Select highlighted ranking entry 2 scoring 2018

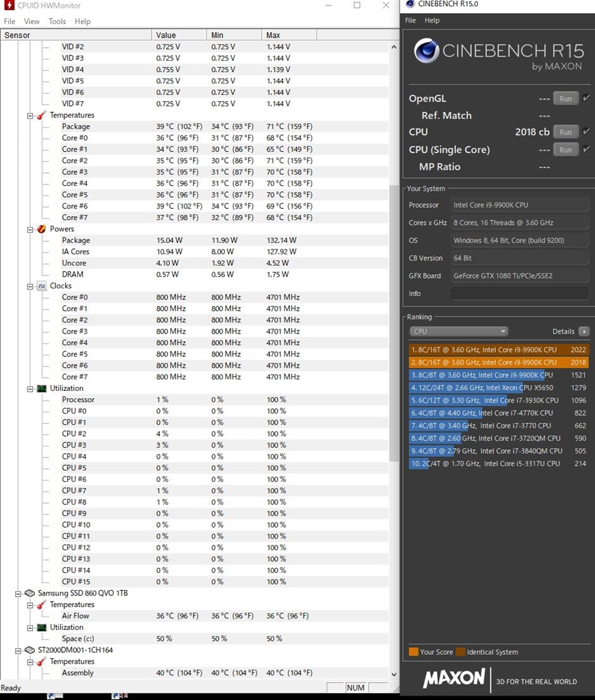pyautogui.click(x=499, y=362)
